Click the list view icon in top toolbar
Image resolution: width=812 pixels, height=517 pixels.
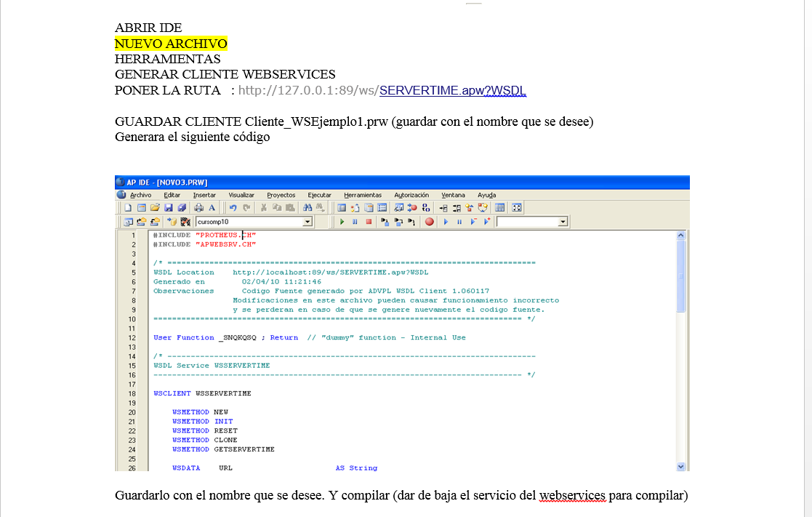pos(382,208)
